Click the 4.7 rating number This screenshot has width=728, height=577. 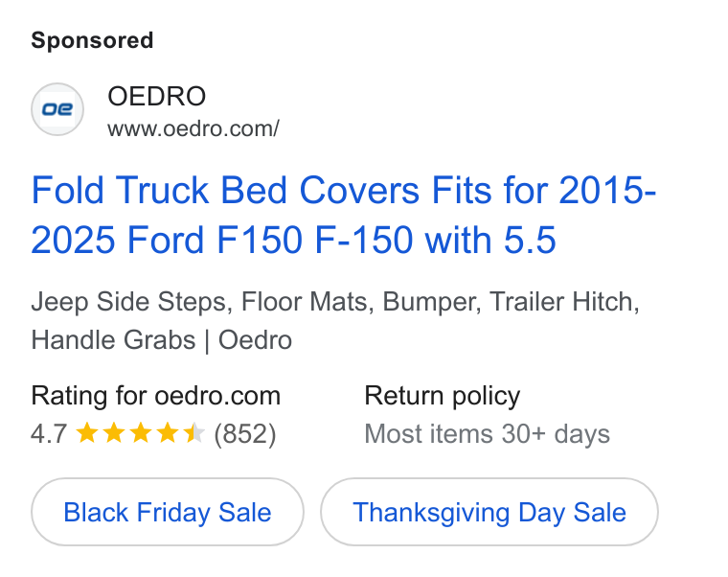click(x=49, y=434)
